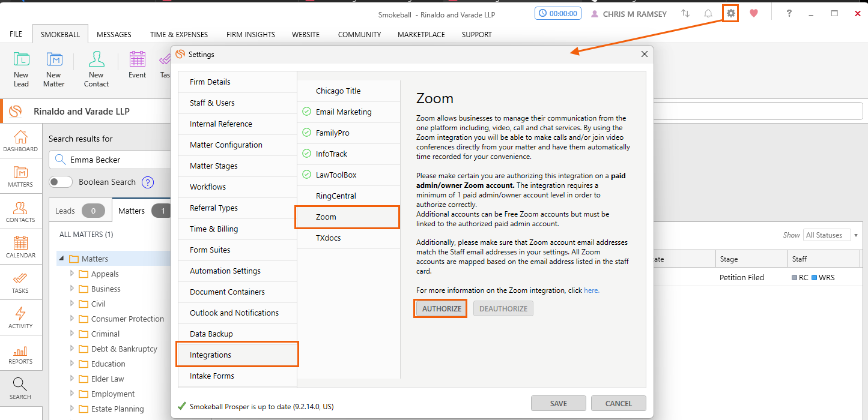This screenshot has height=420, width=868.
Task: Open the SUPPORT tab
Action: (x=477, y=34)
